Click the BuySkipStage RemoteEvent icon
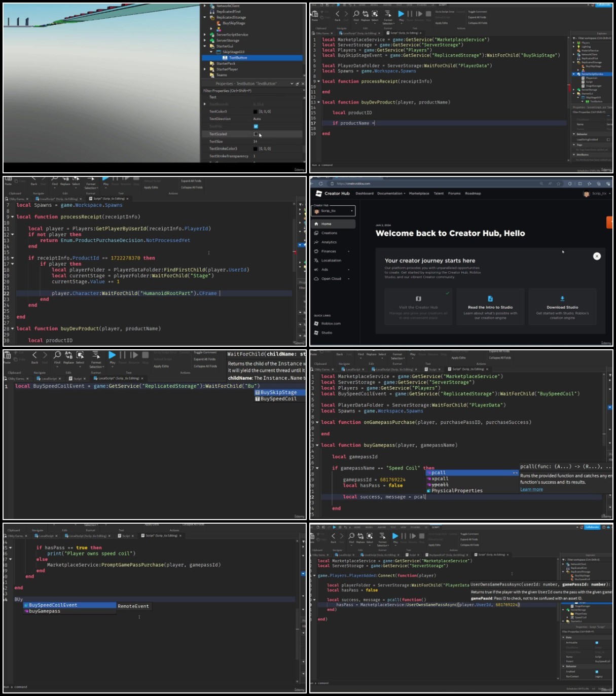Viewport: 616px width, 696px height. coord(219,23)
